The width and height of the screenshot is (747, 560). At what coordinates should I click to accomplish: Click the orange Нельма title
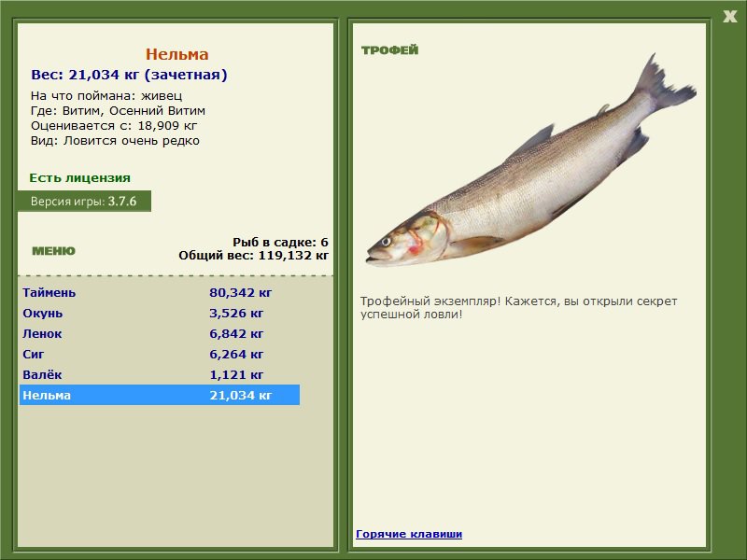(176, 54)
